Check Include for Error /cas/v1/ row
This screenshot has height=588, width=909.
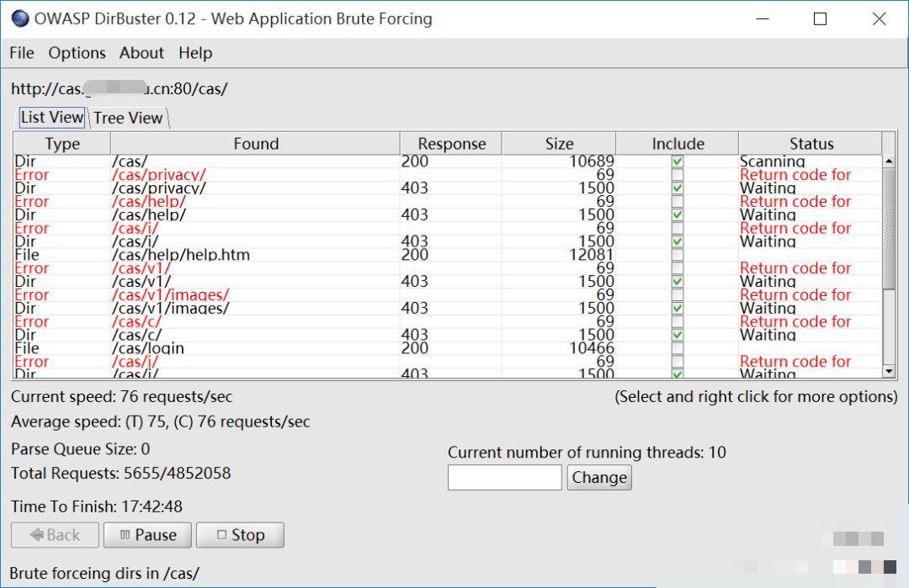[677, 268]
